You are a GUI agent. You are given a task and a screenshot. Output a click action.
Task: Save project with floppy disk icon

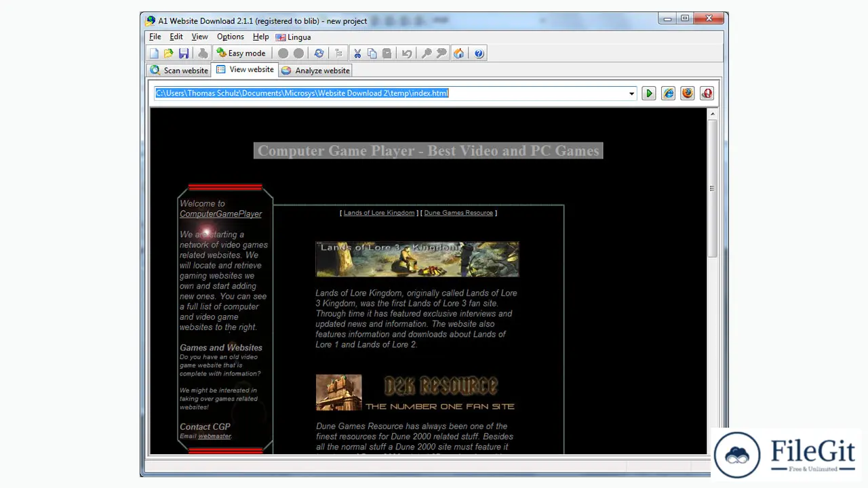183,54
